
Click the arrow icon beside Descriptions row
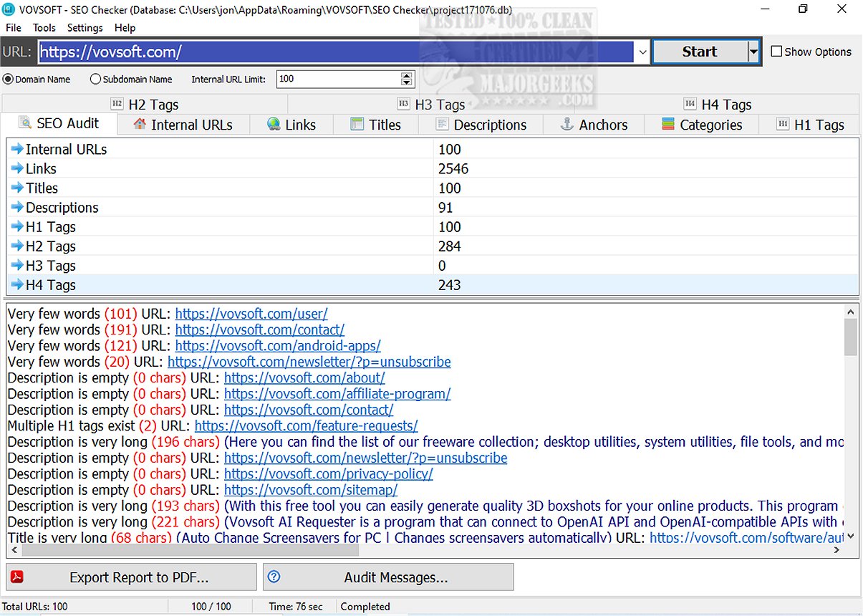(17, 207)
